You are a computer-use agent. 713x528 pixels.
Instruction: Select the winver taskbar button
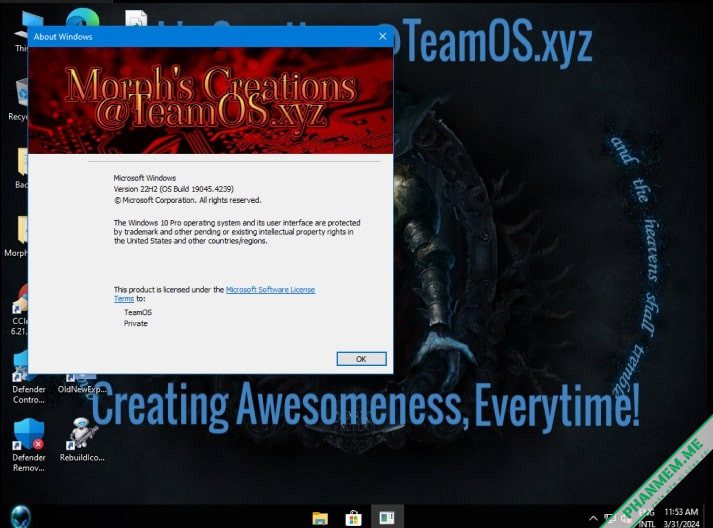pos(387,518)
